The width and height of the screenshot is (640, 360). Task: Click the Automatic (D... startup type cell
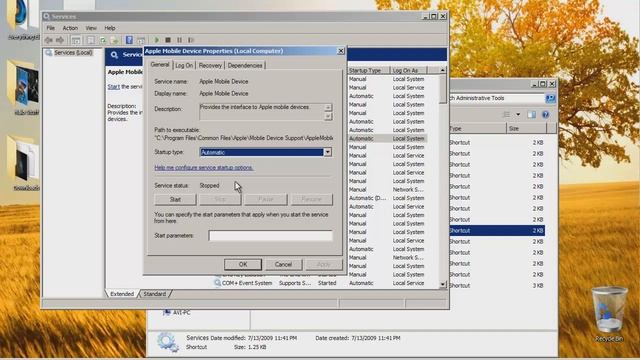[x=367, y=198]
